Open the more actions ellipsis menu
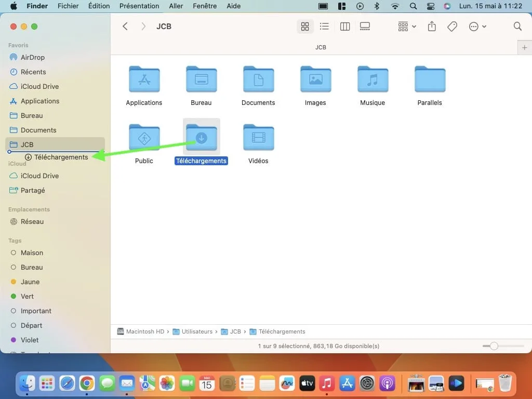 (x=477, y=26)
